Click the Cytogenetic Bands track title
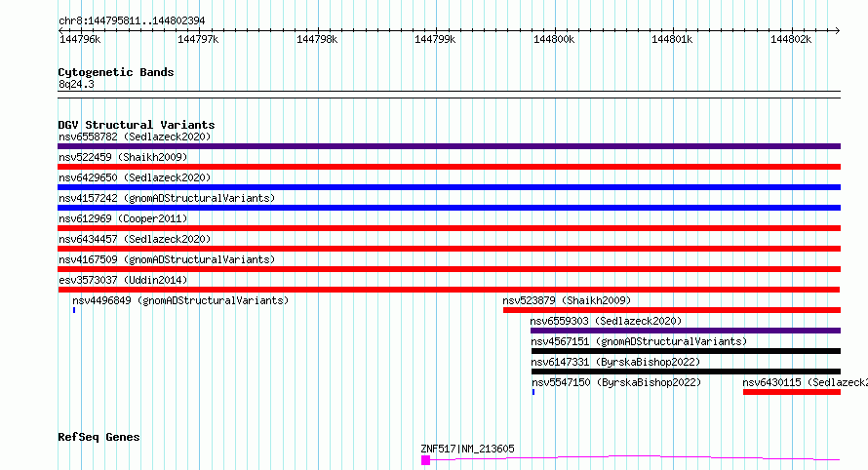The image size is (868, 470). point(116,72)
